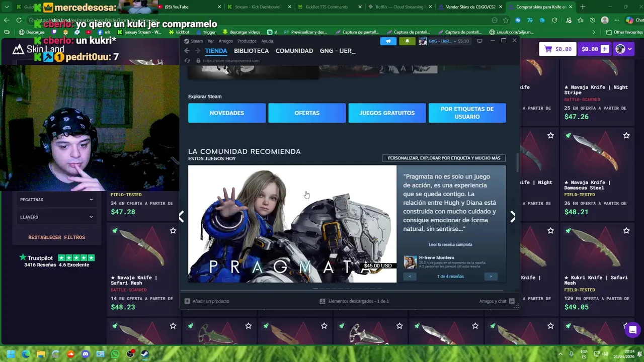Open Elementos descargados status

pyautogui.click(x=354, y=301)
